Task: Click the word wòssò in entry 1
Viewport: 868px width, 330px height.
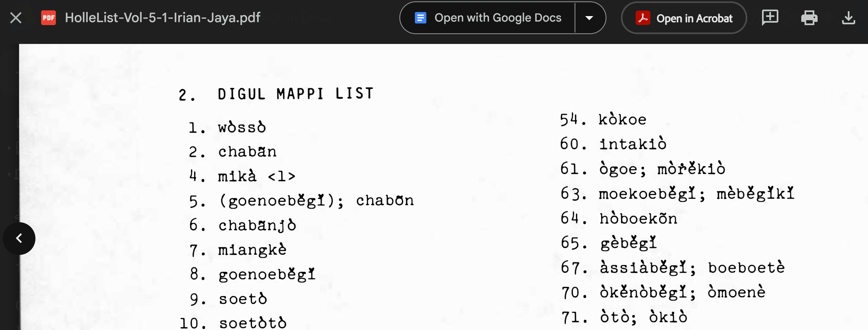Action: coord(242,127)
